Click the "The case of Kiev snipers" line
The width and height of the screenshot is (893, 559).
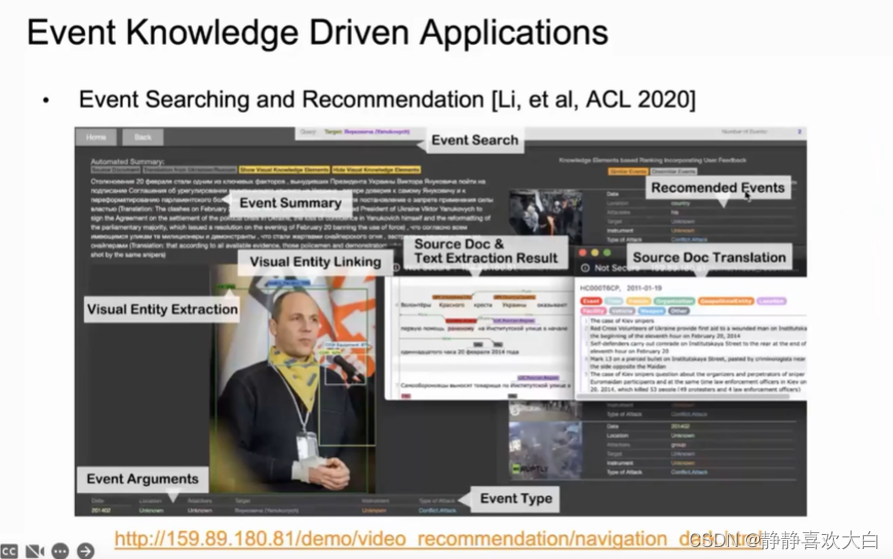(622, 320)
